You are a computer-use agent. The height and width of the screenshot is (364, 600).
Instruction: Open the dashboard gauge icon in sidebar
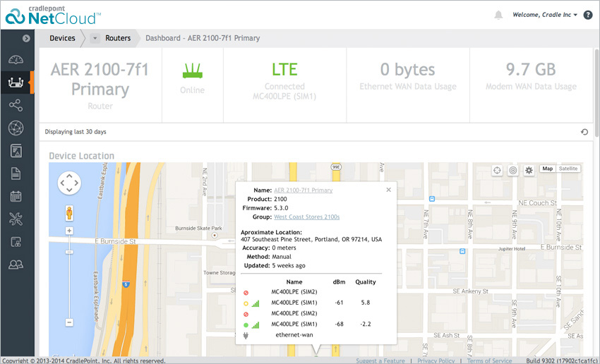click(16, 59)
